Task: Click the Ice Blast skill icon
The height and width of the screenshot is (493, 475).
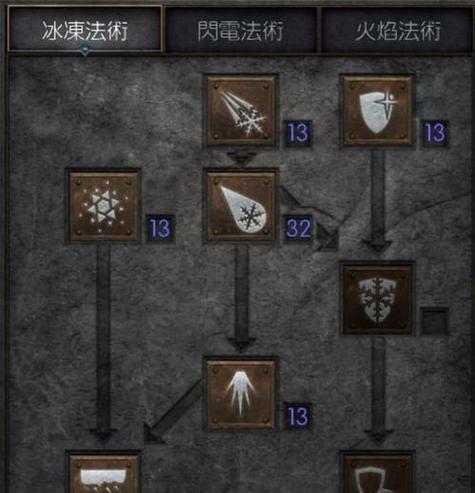Action: coord(241,206)
